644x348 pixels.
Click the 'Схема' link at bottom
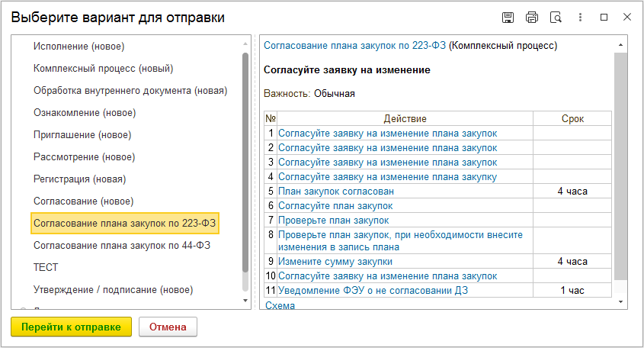point(280,305)
